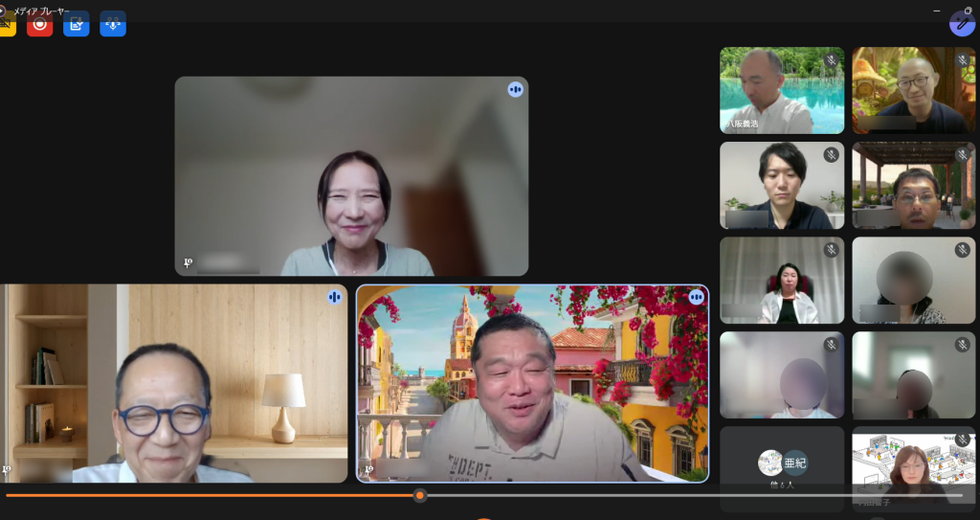Image resolution: width=980 pixels, height=520 pixels.
Task: Open the blue notes document icon
Action: tap(77, 24)
